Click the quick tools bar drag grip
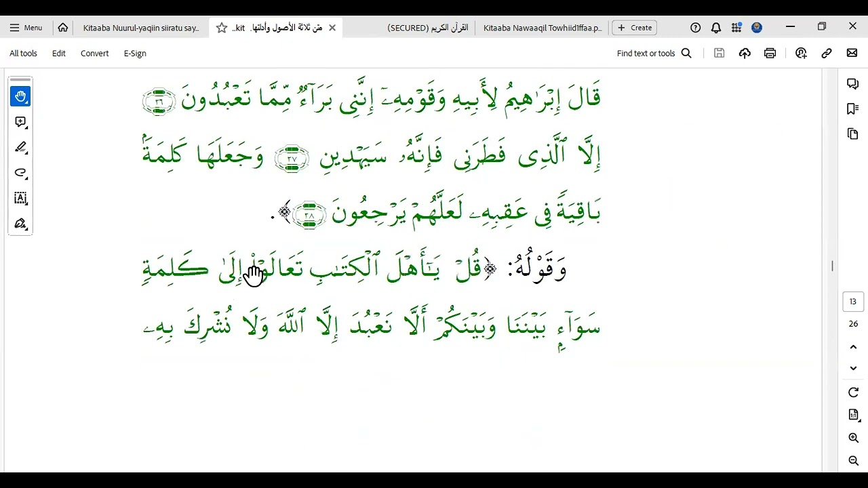Screen dimensions: 868x488 [x=20, y=79]
